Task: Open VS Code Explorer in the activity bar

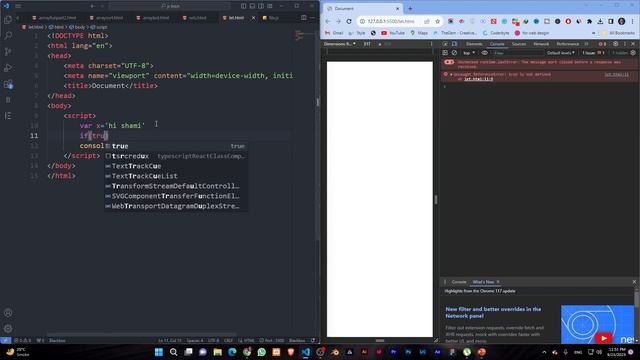Action: coord(8,20)
